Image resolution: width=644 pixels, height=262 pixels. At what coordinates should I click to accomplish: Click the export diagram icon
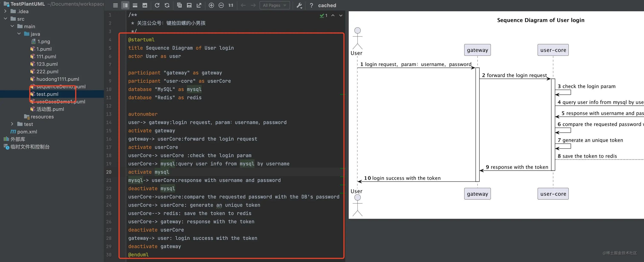click(x=199, y=5)
